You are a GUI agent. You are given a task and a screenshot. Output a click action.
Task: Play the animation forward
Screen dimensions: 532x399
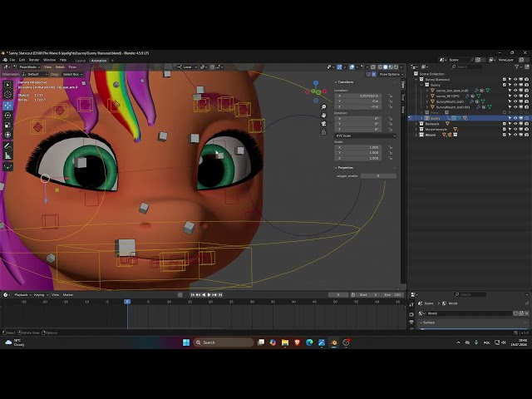coord(209,295)
